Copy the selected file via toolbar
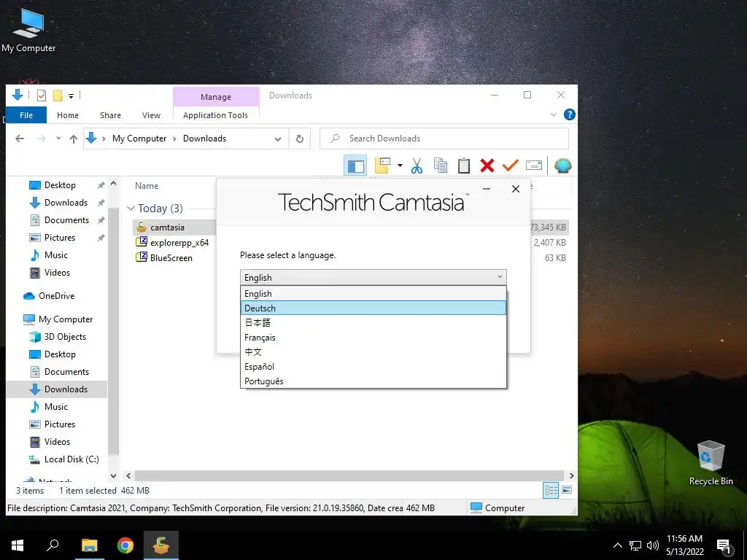The width and height of the screenshot is (747, 560). tap(440, 166)
